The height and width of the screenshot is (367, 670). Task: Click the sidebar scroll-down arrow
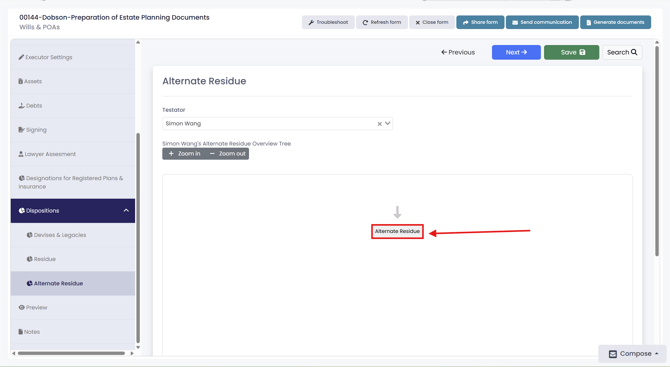[138, 347]
